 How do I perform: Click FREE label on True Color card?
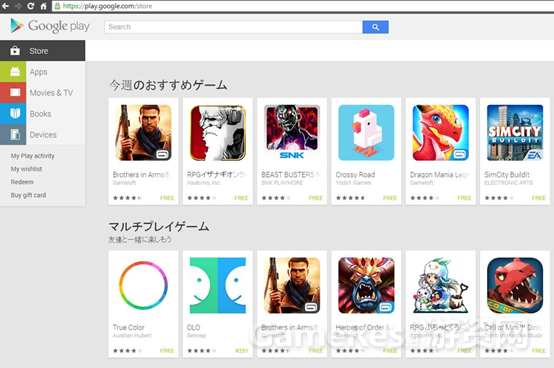167,351
